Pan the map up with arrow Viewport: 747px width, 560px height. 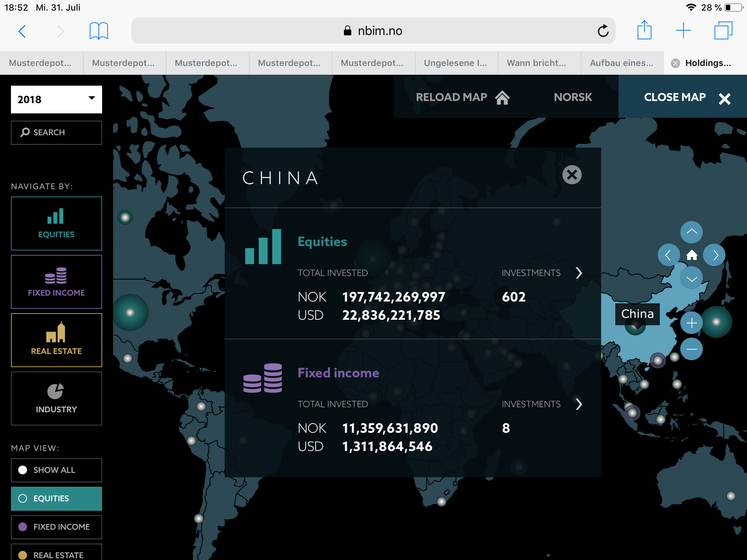pyautogui.click(x=692, y=232)
